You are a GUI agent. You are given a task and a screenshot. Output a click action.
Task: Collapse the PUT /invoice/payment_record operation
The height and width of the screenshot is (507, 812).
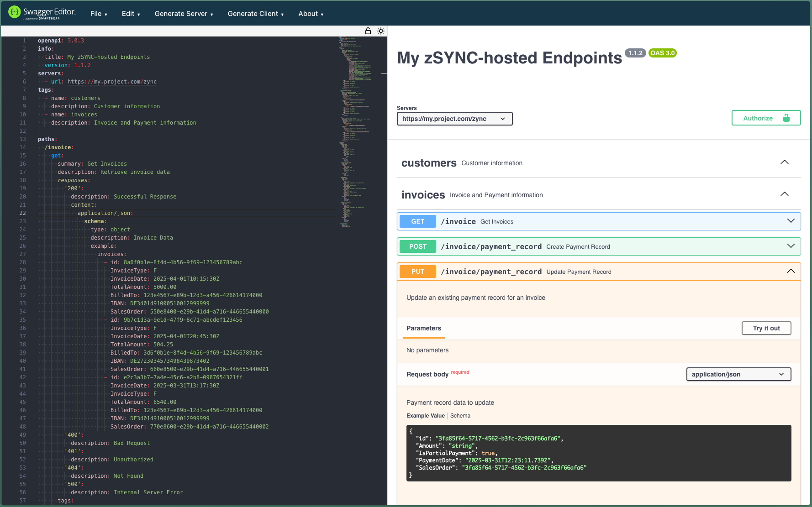click(x=791, y=271)
